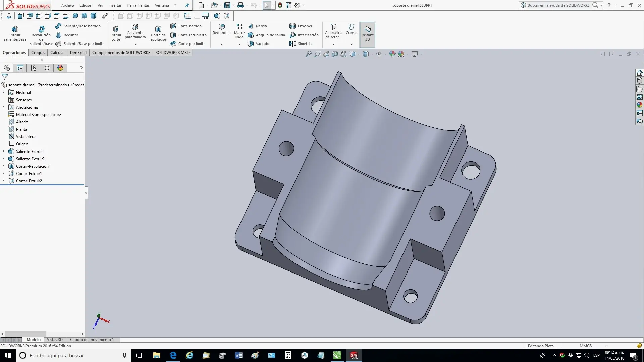Open the Herramientas menu

138,5
